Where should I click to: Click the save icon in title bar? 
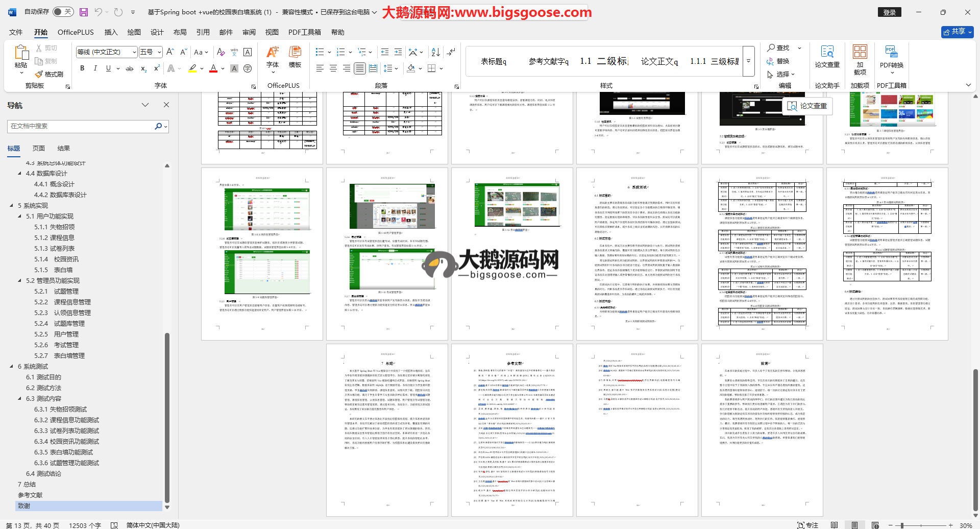[x=84, y=12]
